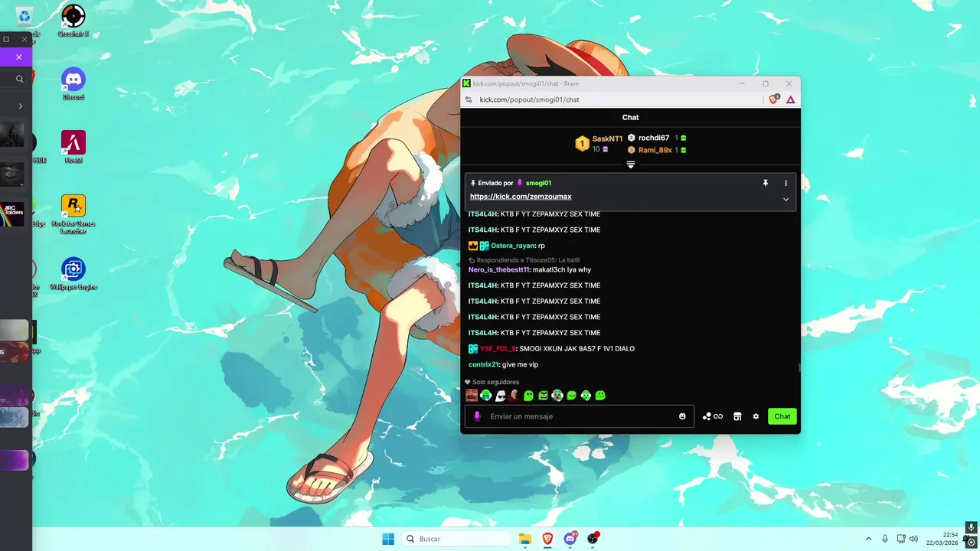Show hidden system tray icons
This screenshot has width=980, height=551.
(868, 539)
